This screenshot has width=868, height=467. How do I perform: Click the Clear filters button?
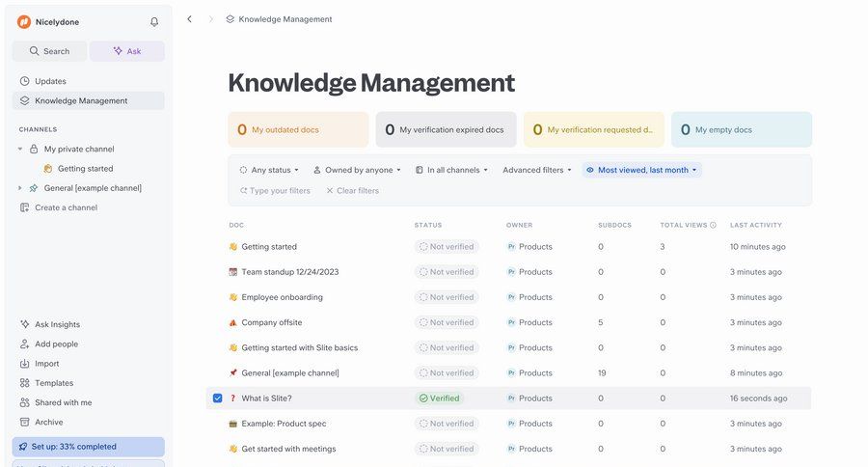click(352, 191)
